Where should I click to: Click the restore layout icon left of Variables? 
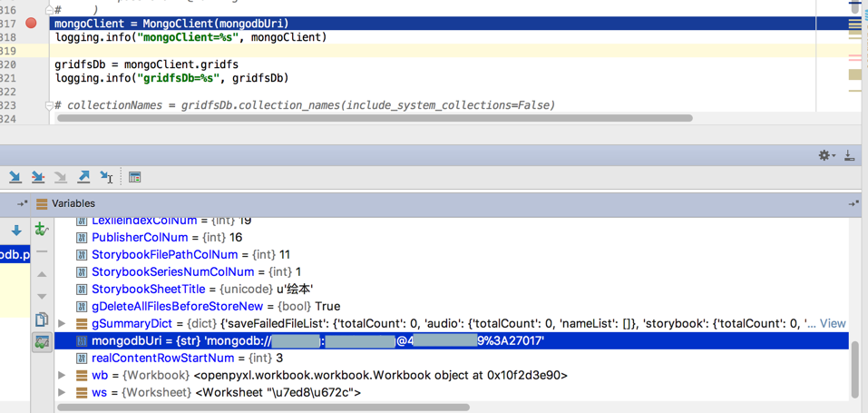[x=22, y=203]
